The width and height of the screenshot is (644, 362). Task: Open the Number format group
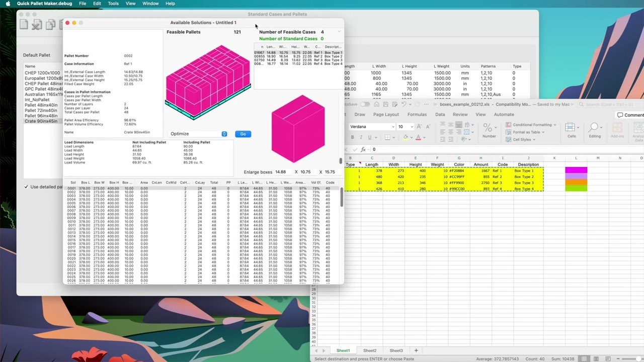coord(489,130)
